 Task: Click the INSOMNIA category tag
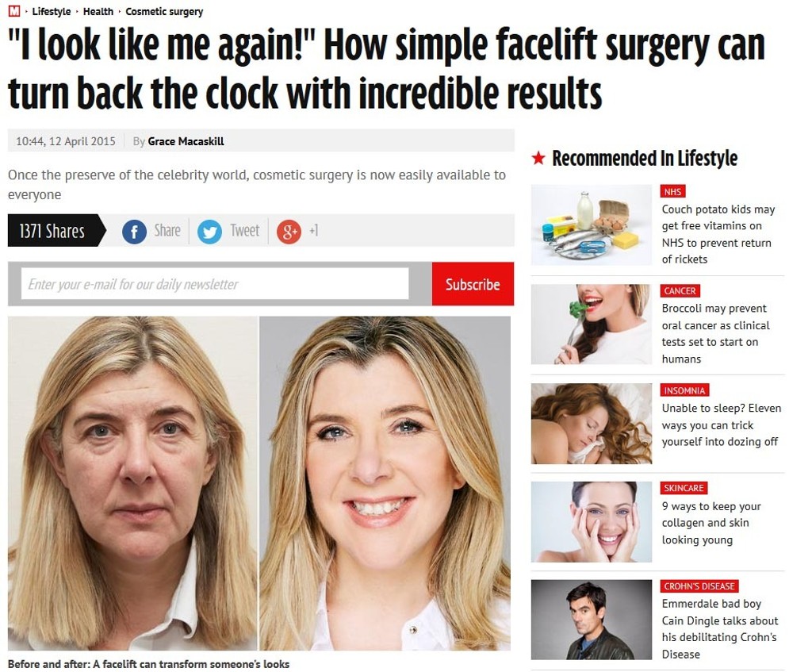point(684,390)
